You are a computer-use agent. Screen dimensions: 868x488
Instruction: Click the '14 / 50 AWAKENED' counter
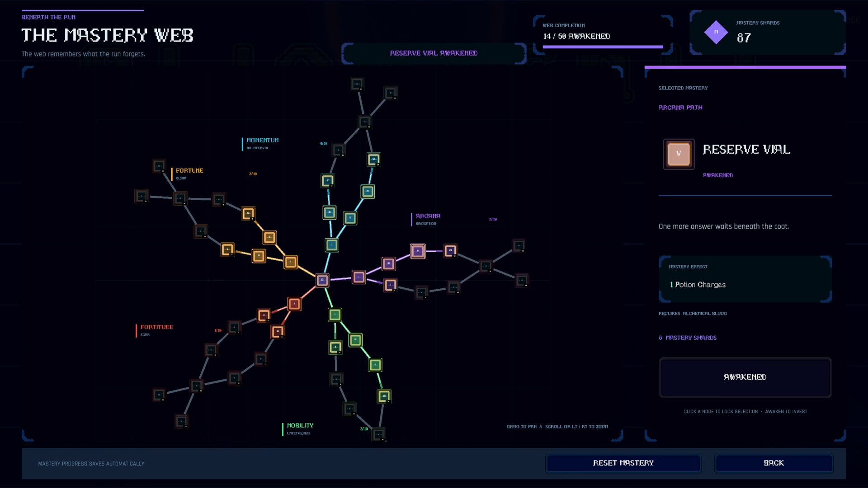[577, 36]
